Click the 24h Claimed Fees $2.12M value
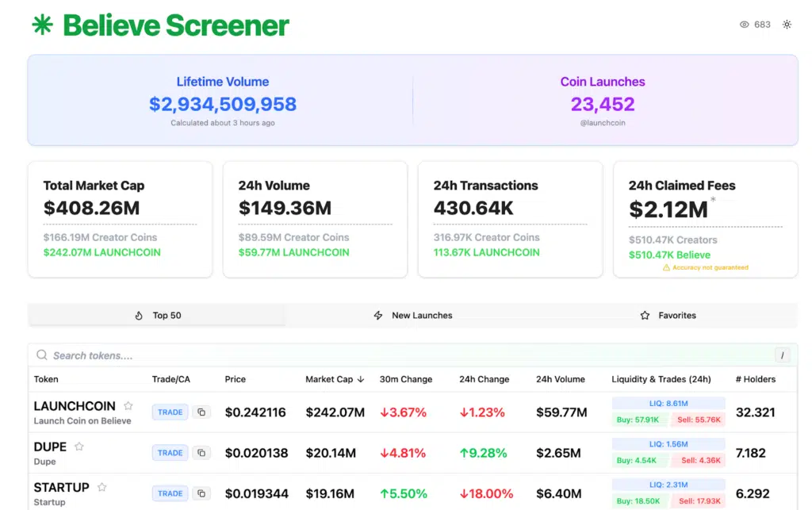The width and height of the screenshot is (812, 510). 668,209
